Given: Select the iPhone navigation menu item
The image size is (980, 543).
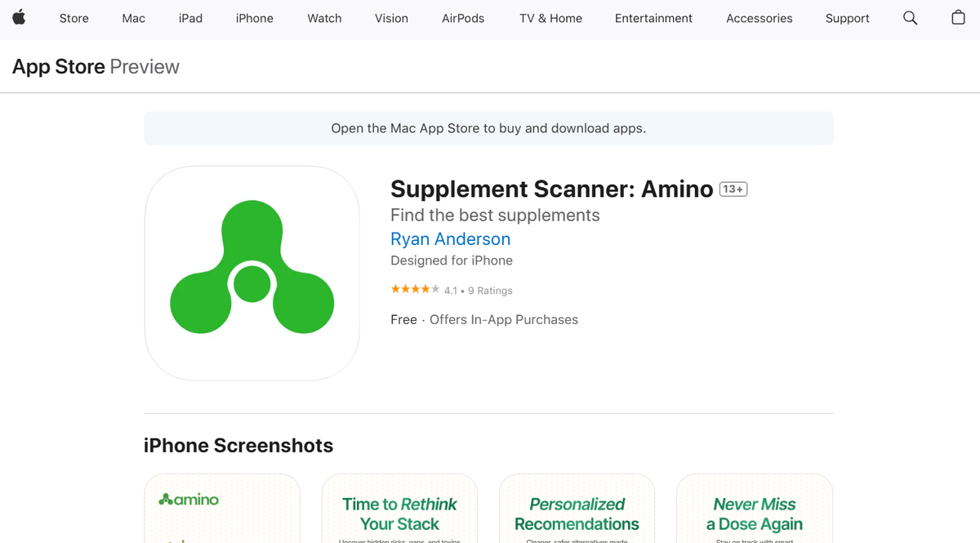Looking at the screenshot, I should [254, 18].
